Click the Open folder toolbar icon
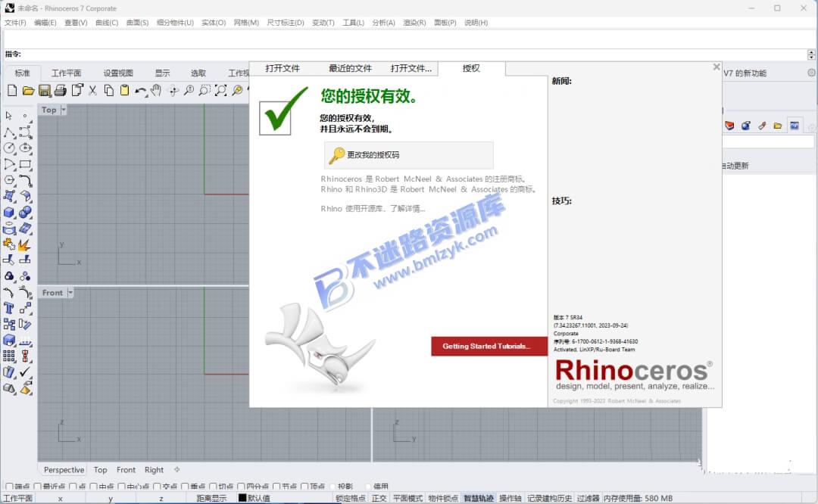Screen dimensions: 818x504 click(28, 90)
